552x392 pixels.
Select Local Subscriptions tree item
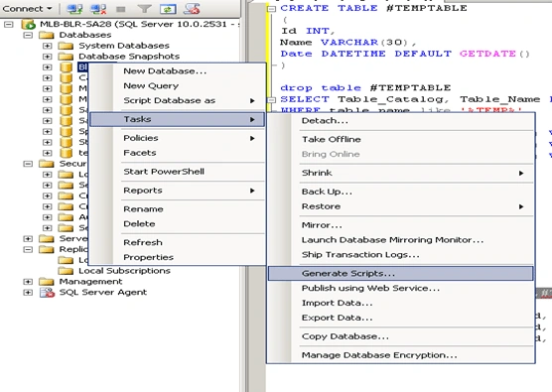[124, 271]
